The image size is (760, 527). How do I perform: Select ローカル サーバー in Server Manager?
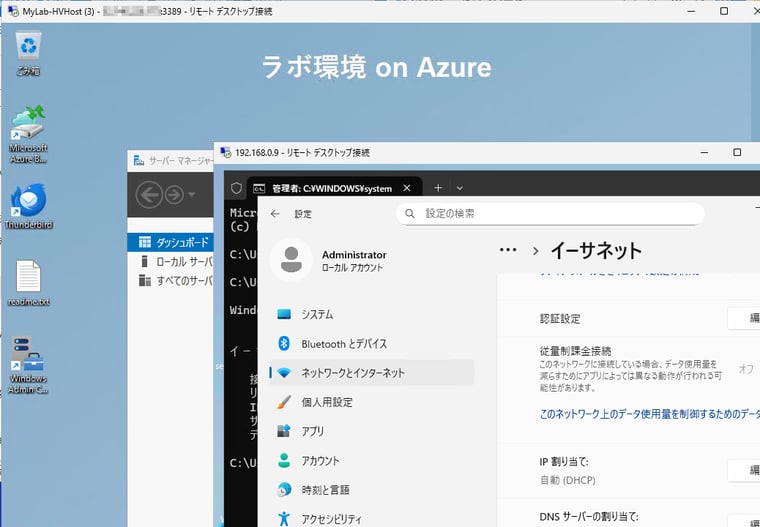171,261
